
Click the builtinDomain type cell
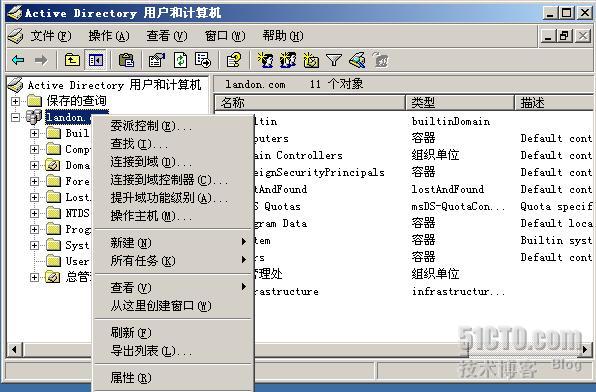point(451,122)
